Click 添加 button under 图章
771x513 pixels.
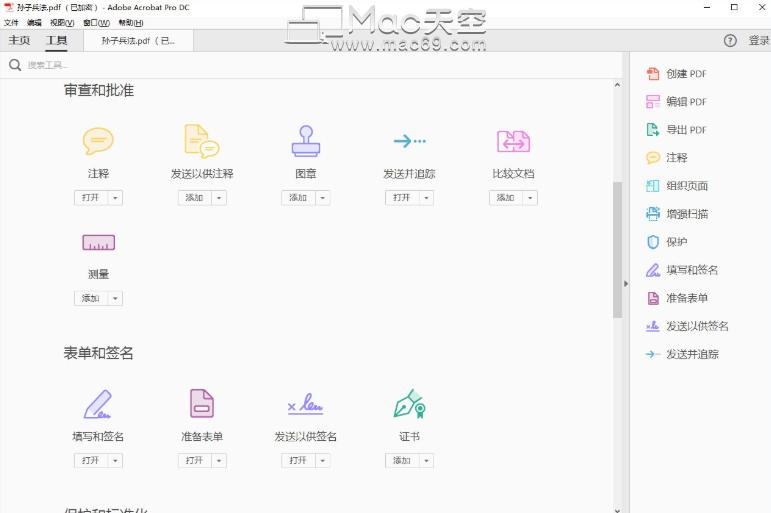pyautogui.click(x=298, y=198)
